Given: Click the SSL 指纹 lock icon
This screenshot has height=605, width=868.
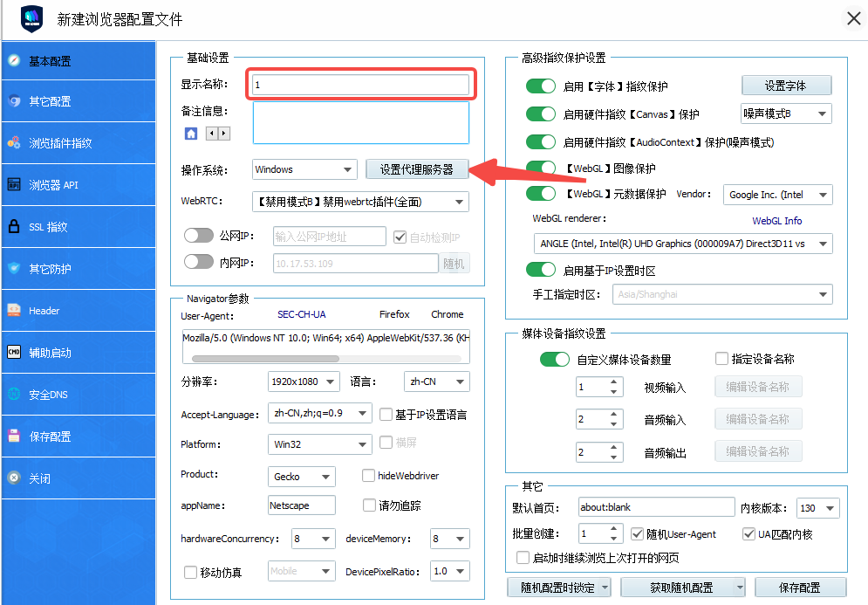Looking at the screenshot, I should point(14,227).
